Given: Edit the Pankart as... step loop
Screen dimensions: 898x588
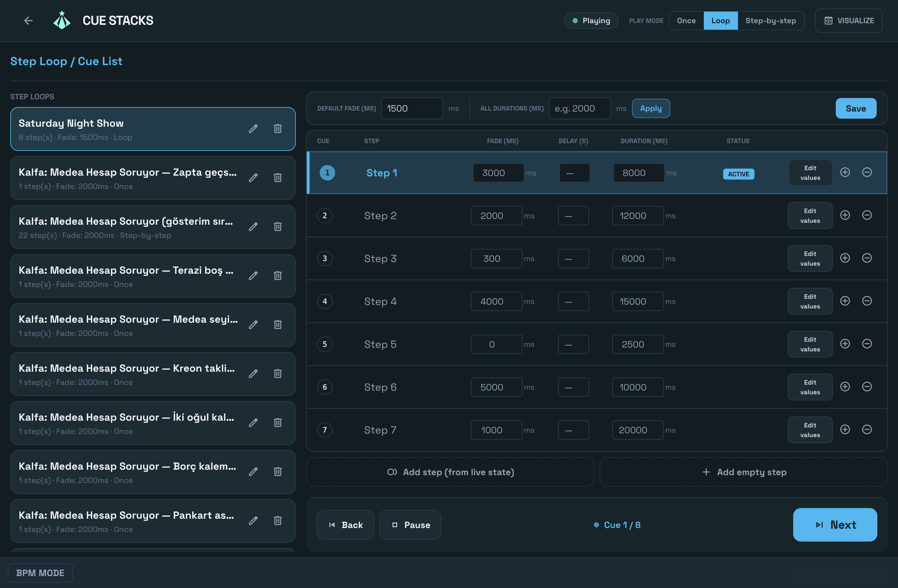Looking at the screenshot, I should pyautogui.click(x=253, y=521).
